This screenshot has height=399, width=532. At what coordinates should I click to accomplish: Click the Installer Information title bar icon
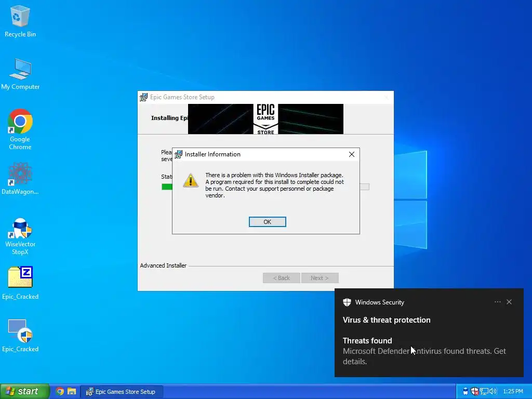tap(179, 154)
